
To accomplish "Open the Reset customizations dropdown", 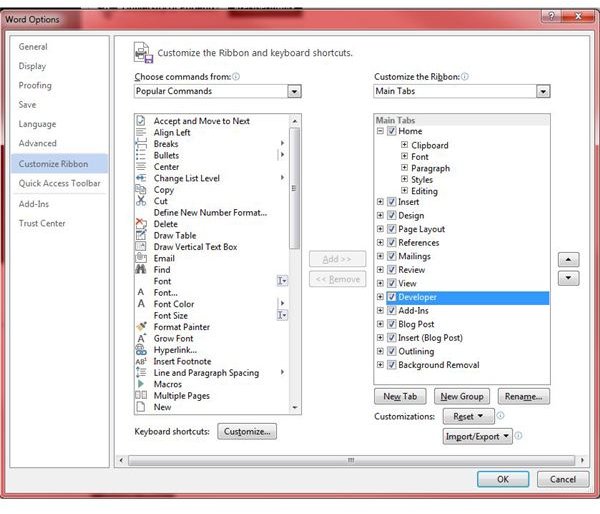I will [468, 416].
